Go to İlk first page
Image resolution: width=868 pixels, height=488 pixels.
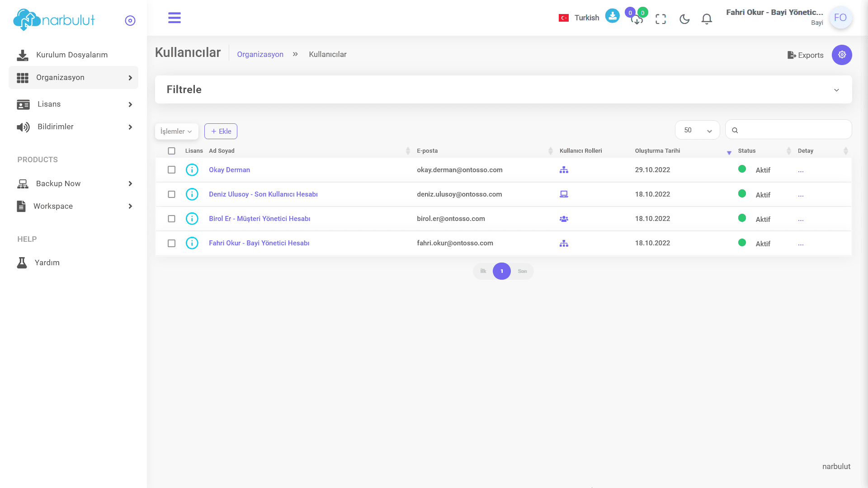coord(483,271)
